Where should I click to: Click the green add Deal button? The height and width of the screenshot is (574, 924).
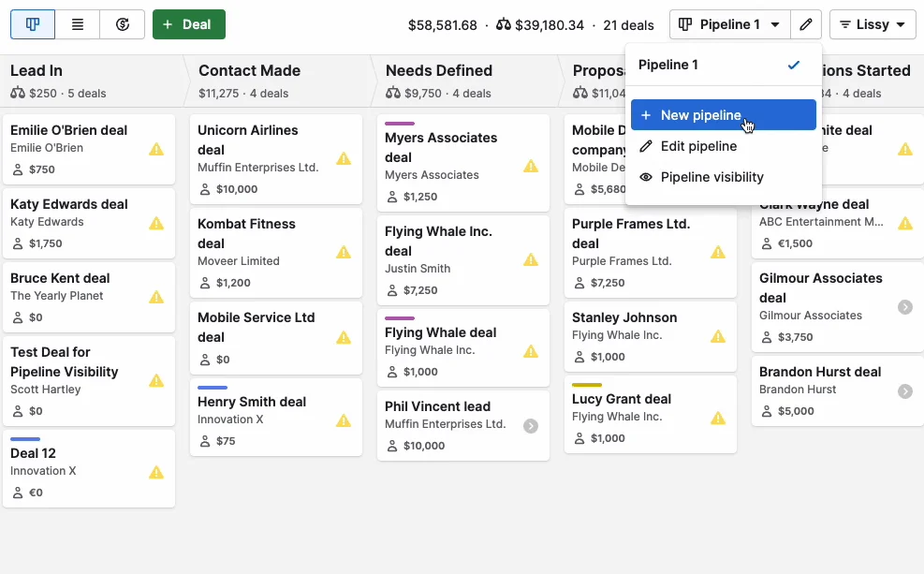point(188,24)
